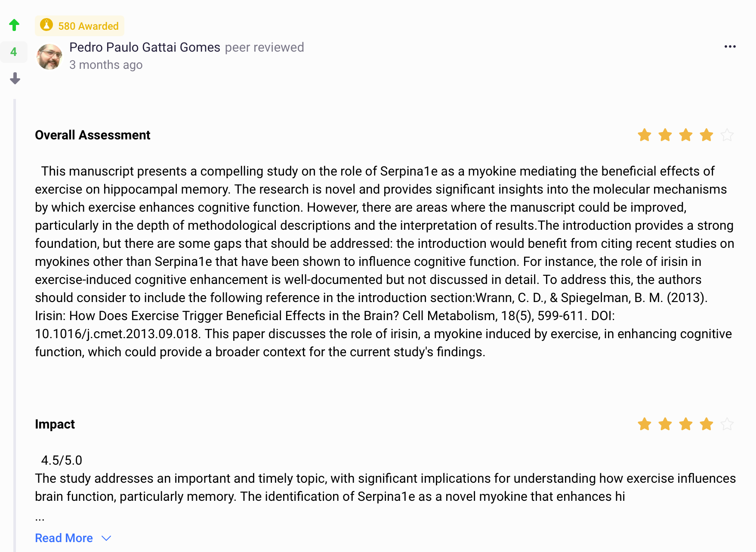Viewport: 756px width, 552px height.
Task: Toggle your upvote on this review
Action: point(14,25)
